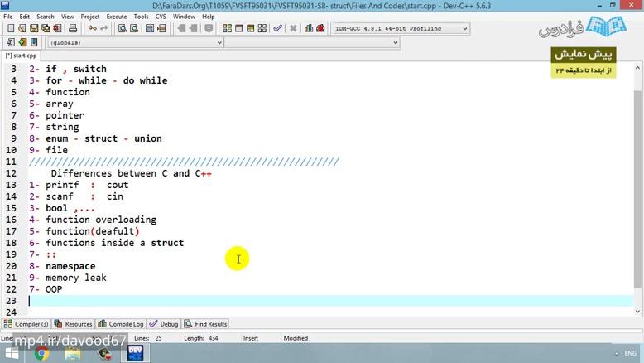Click the Save file toolbar icon

34,28
